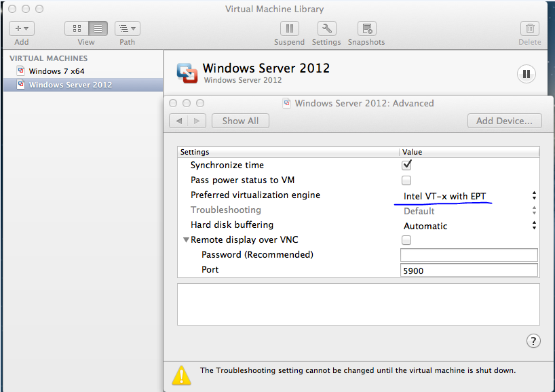
Task: Click the Windows 7 x64 file icon
Action: 21,71
